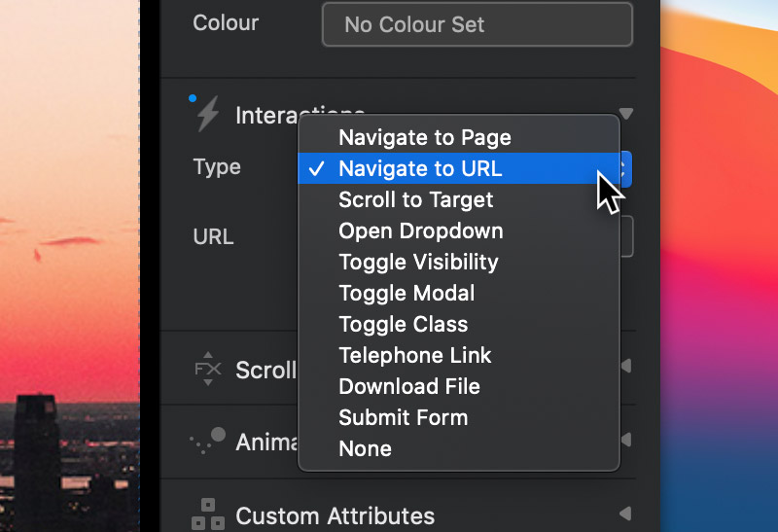This screenshot has width=778, height=532.
Task: Click the Colour label
Action: 226,22
